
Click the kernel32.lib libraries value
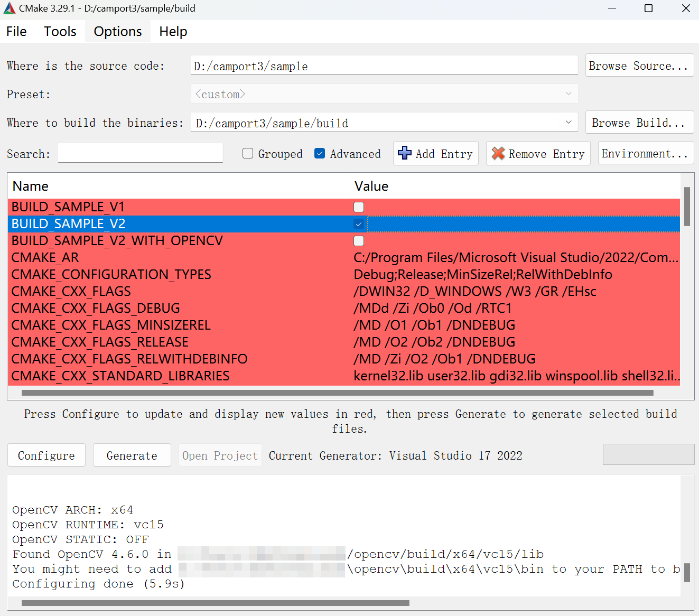point(516,376)
